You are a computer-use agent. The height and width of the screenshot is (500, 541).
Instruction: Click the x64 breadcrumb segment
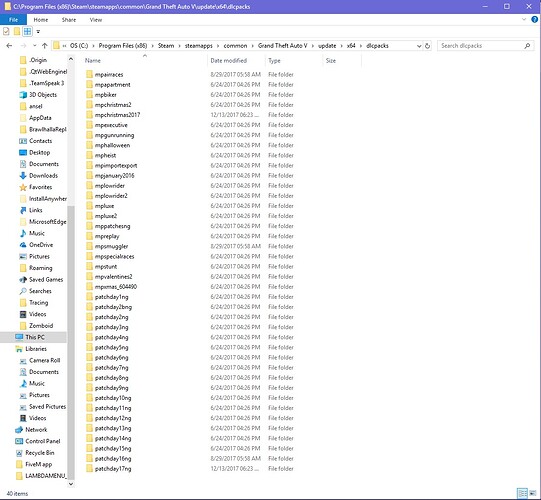click(351, 46)
